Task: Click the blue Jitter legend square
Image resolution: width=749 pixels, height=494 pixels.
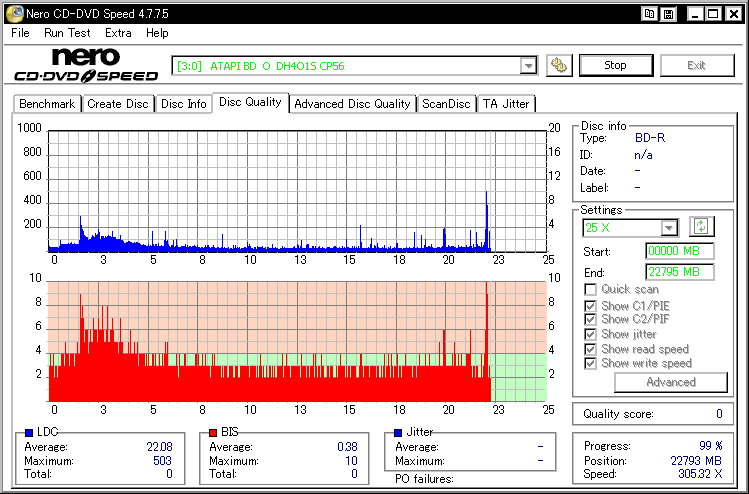Action: [x=398, y=433]
